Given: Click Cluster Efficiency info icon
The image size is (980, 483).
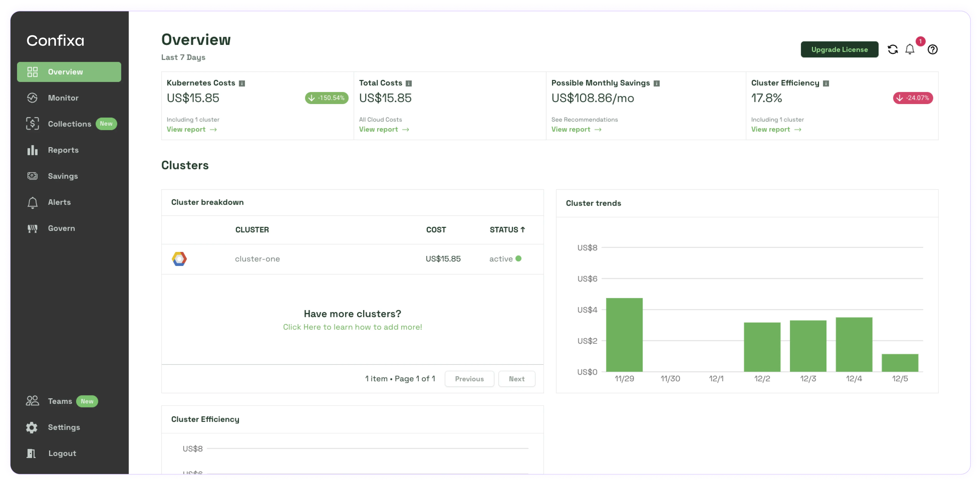Looking at the screenshot, I should coord(826,83).
